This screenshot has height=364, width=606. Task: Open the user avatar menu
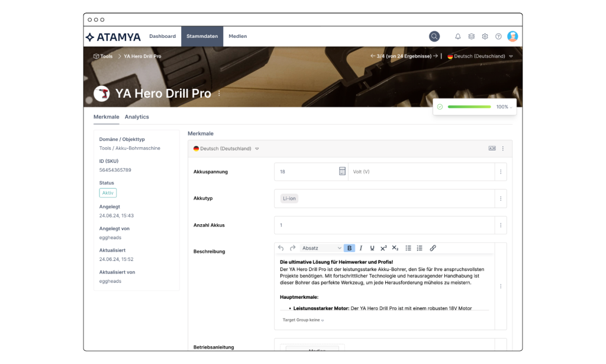512,36
